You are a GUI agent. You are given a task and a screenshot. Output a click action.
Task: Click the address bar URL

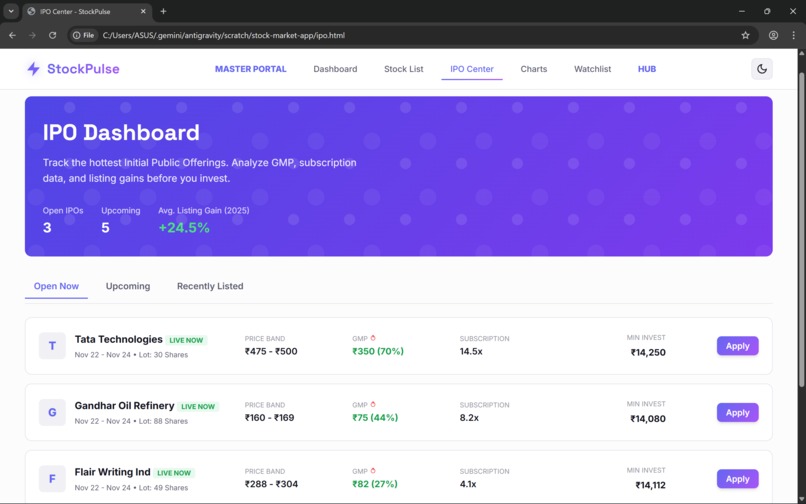click(224, 35)
